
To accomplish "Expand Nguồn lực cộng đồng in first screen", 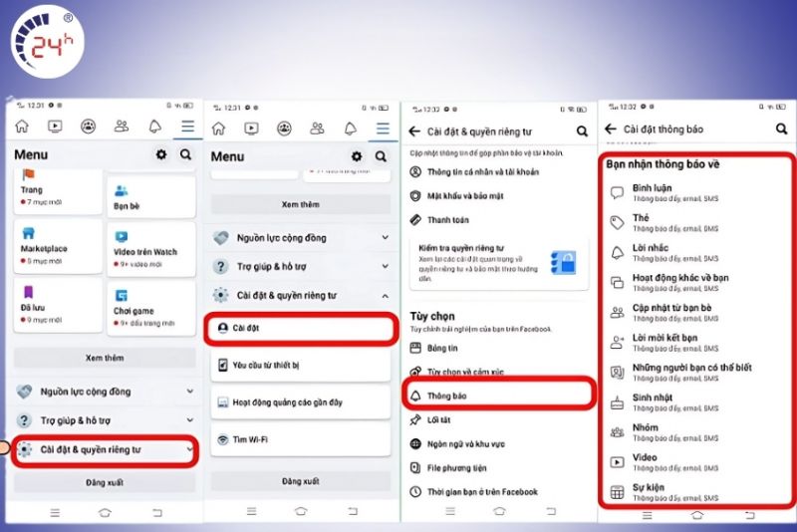I will pyautogui.click(x=105, y=392).
